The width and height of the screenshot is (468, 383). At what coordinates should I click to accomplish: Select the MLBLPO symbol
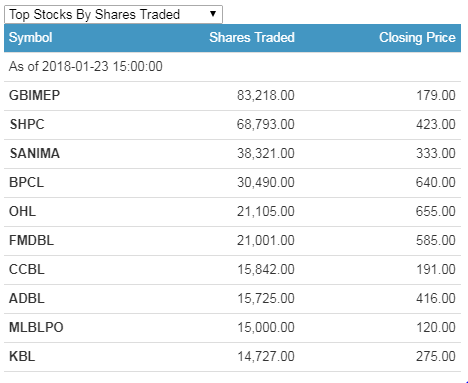coord(36,327)
